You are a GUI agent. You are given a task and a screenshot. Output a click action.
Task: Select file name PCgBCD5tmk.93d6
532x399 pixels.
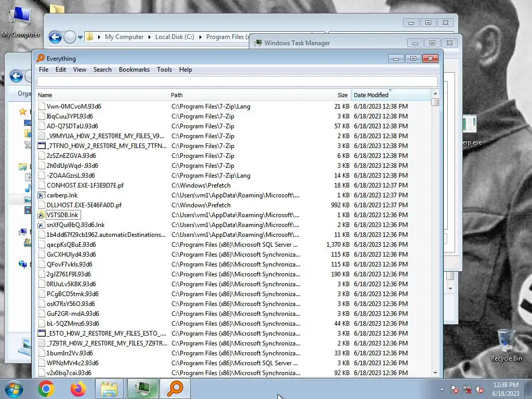click(x=73, y=294)
